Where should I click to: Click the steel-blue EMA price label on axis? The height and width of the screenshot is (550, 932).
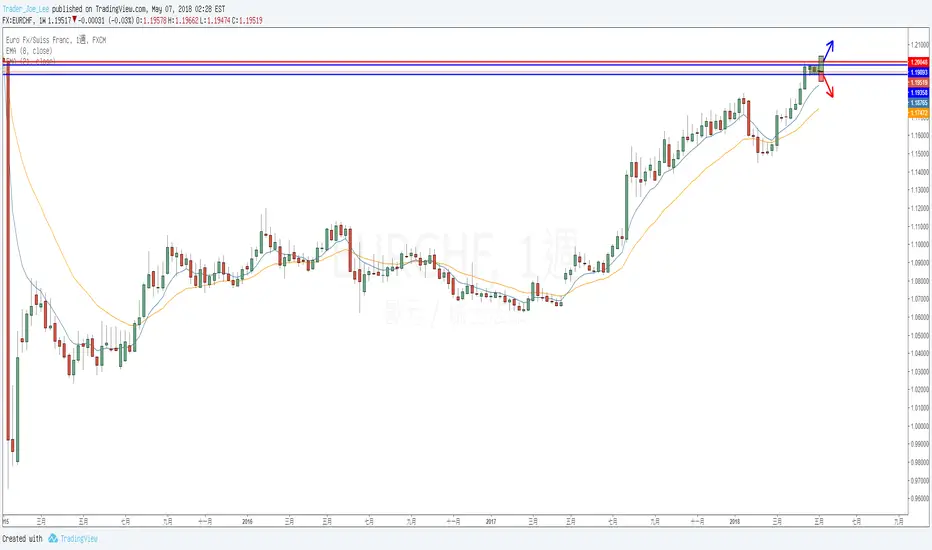point(918,102)
